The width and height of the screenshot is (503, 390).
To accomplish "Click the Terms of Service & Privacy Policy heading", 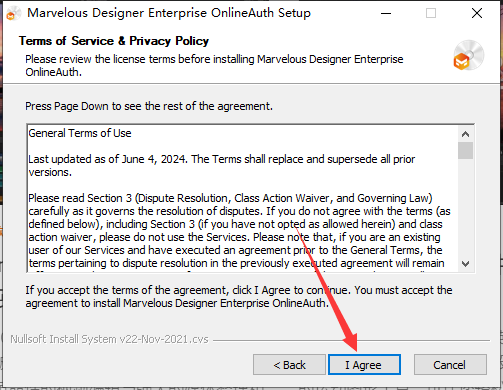I will click(x=114, y=41).
